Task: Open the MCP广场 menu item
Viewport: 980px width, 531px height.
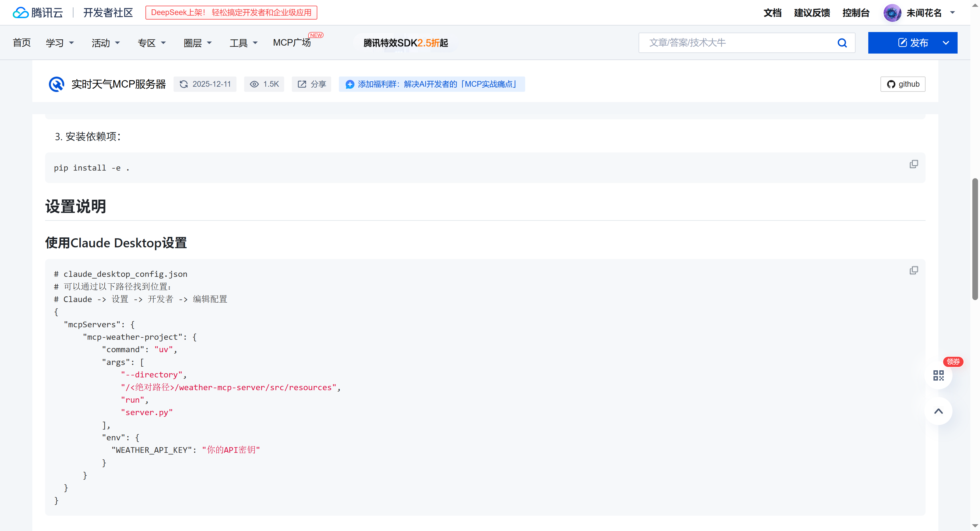Action: coord(292,43)
